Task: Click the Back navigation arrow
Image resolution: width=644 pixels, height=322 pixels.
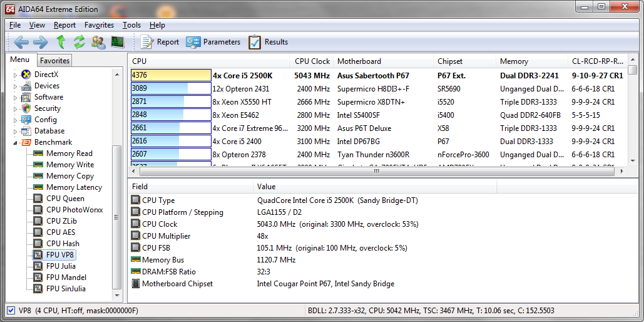Action: click(21, 41)
